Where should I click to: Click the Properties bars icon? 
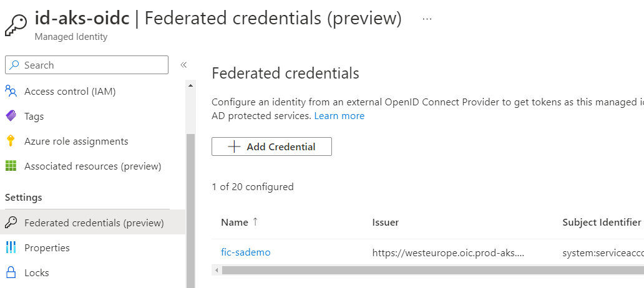tap(11, 247)
